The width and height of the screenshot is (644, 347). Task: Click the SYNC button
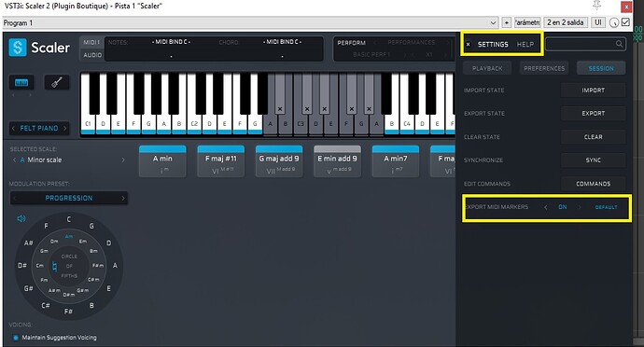(593, 160)
